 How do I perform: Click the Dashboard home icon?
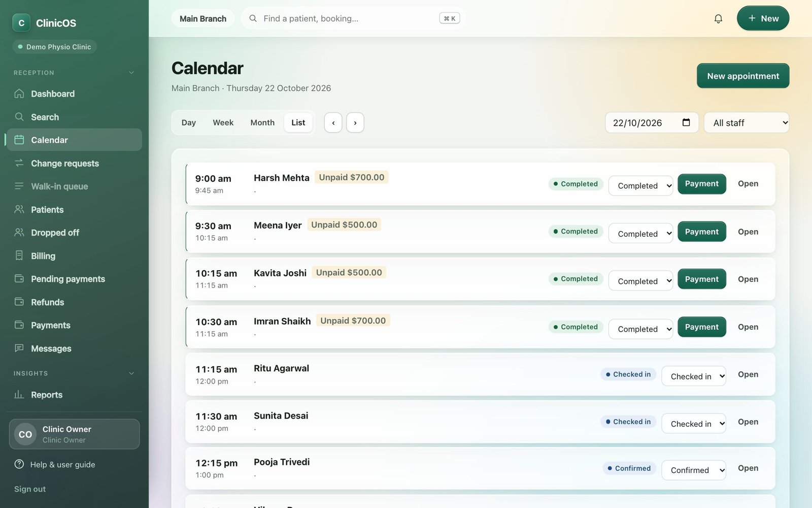coord(19,93)
